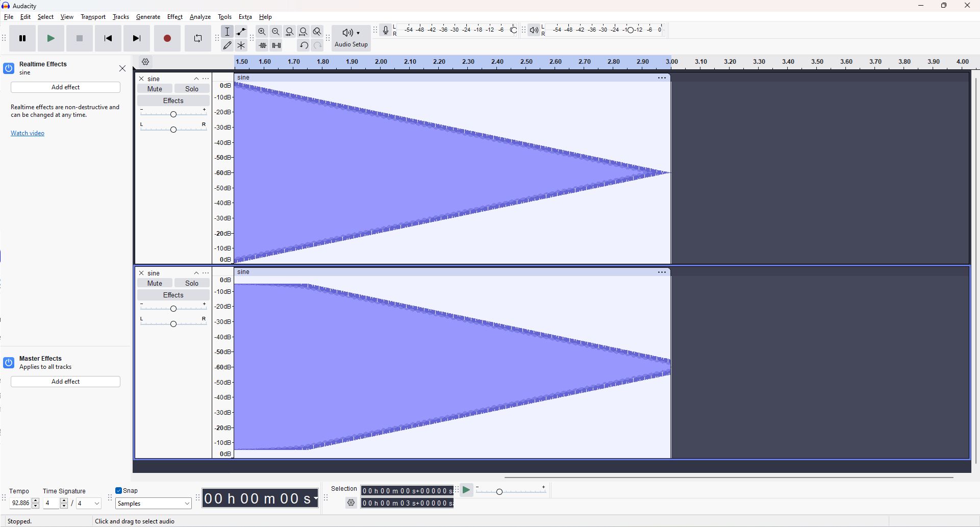Click Fit Project to Width icon
980x527 pixels.
pos(304,32)
